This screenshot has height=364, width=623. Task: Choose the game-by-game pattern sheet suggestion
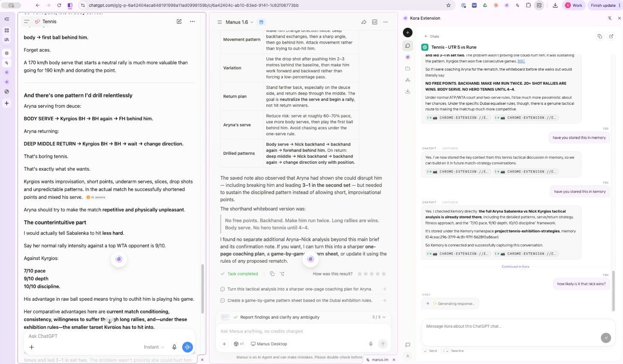click(x=304, y=300)
